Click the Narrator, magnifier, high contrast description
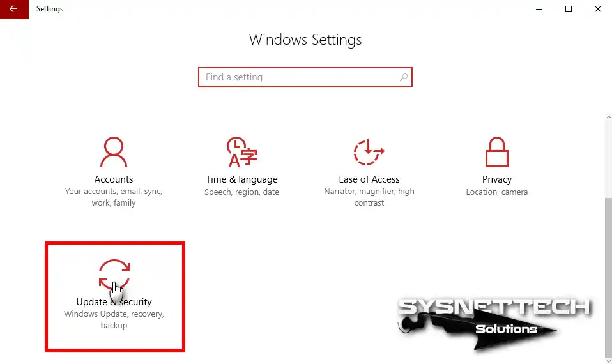612x364 pixels. point(369,197)
